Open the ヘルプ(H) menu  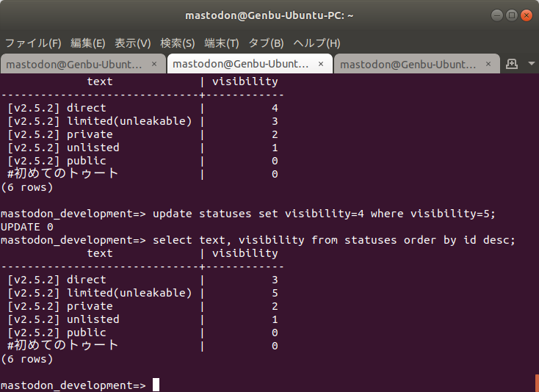316,43
